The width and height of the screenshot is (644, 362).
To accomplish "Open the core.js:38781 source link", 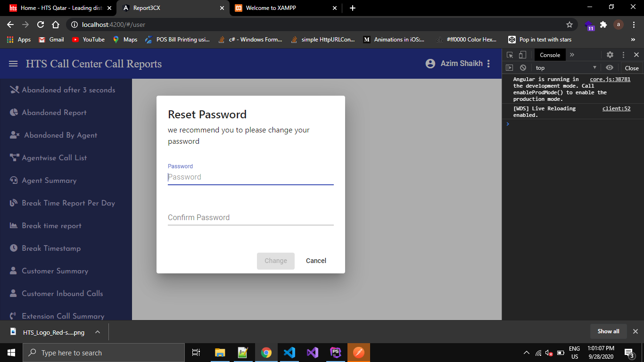I will [610, 79].
